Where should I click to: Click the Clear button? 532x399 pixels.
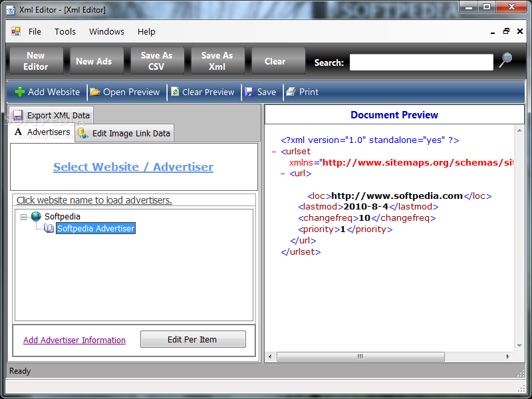[x=278, y=61]
